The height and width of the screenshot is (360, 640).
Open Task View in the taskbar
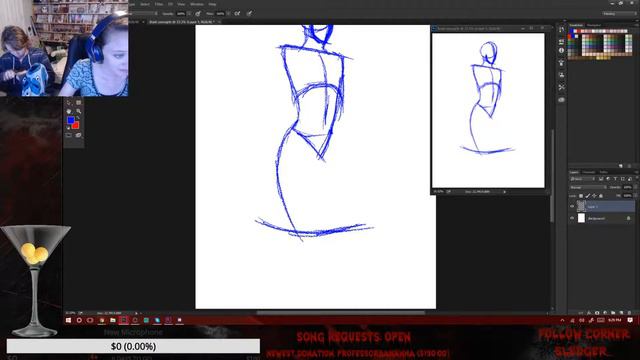coord(90,320)
